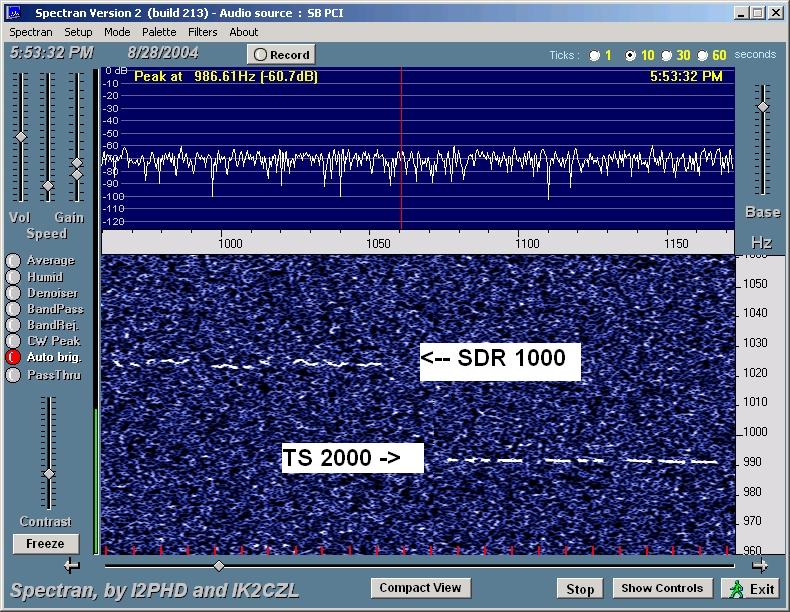Viewport: 790px width, 612px height.
Task: Click the right arrow beside the bottom slider
Action: click(759, 566)
